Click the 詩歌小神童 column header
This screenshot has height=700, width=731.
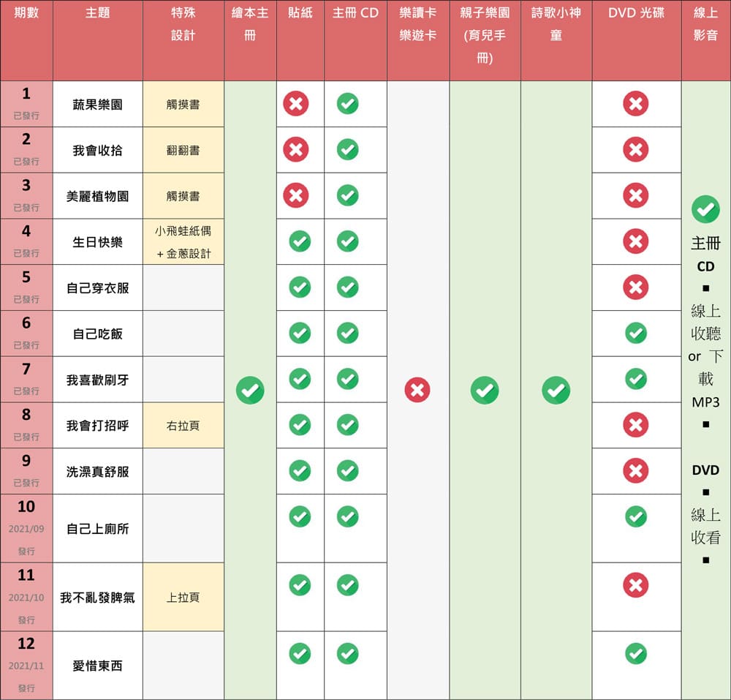[x=556, y=40]
